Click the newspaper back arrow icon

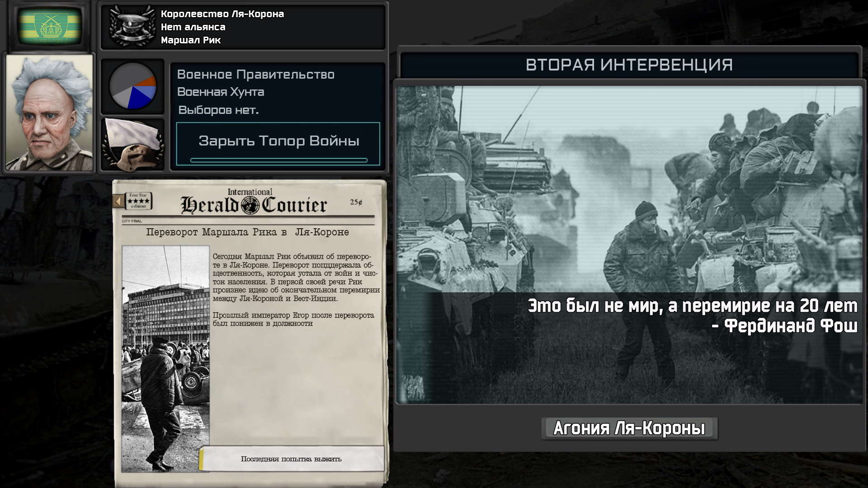coord(119,201)
